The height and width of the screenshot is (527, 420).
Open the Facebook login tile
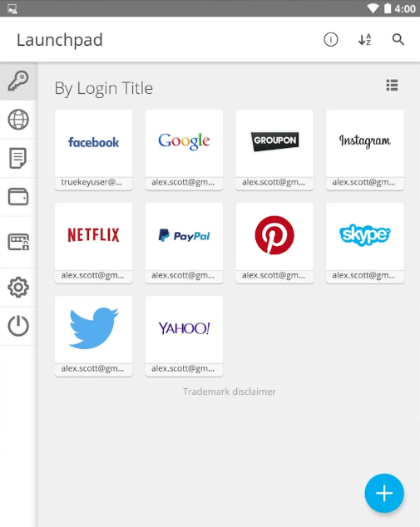coord(93,150)
